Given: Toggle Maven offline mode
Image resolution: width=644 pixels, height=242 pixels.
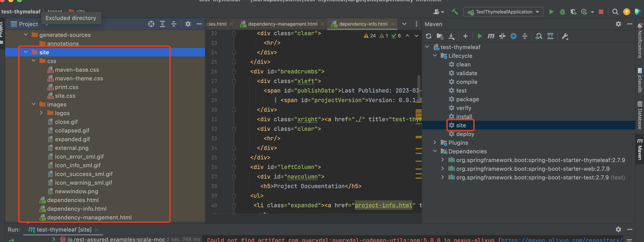Looking at the screenshot, I should point(502,36).
